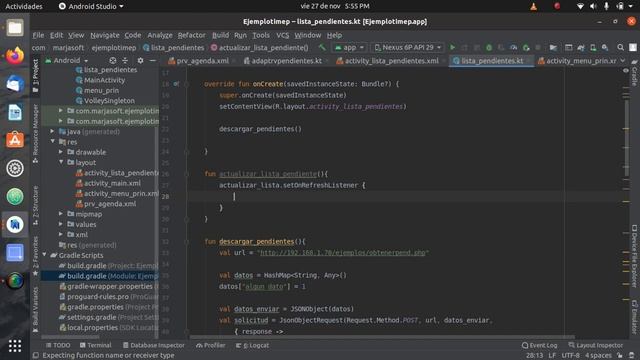Open the VCS menu
Screen dimensions: 640x360
(282, 35)
